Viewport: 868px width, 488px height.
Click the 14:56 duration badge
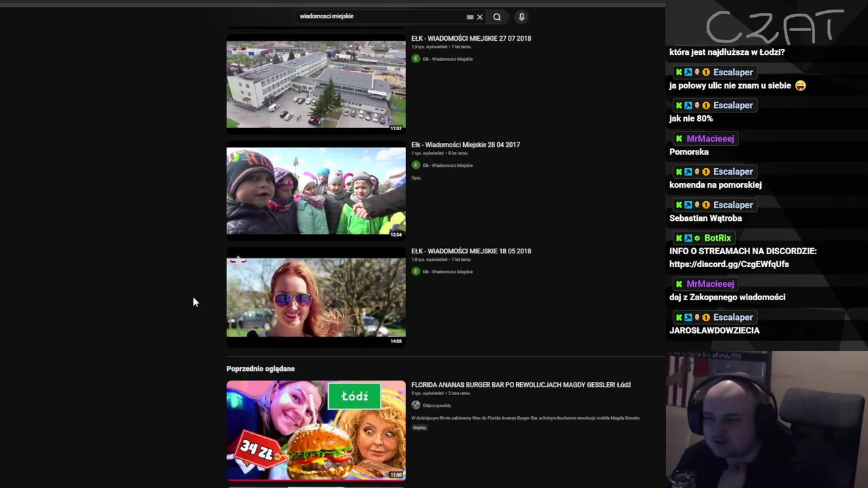point(396,341)
